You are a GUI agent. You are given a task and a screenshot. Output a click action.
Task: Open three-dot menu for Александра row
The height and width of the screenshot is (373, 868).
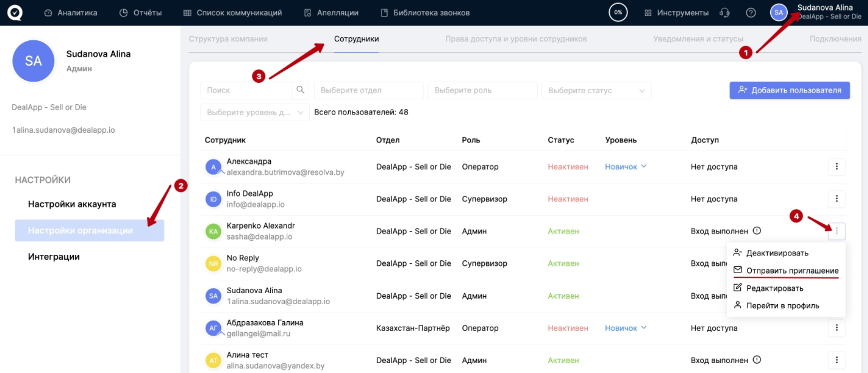(837, 167)
